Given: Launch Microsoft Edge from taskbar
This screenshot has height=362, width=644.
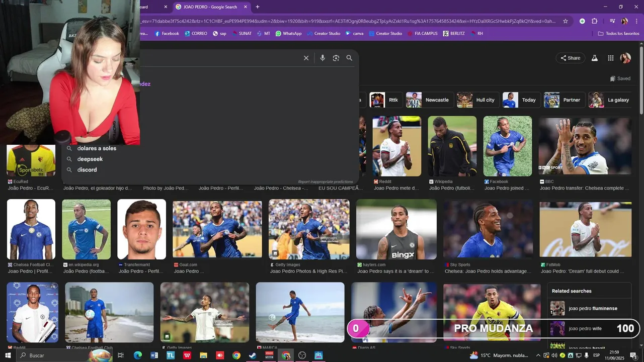Looking at the screenshot, I should click(138, 355).
